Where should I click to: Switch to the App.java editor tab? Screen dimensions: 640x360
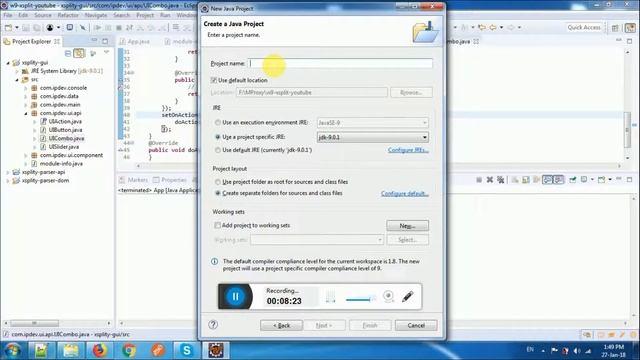click(x=135, y=41)
